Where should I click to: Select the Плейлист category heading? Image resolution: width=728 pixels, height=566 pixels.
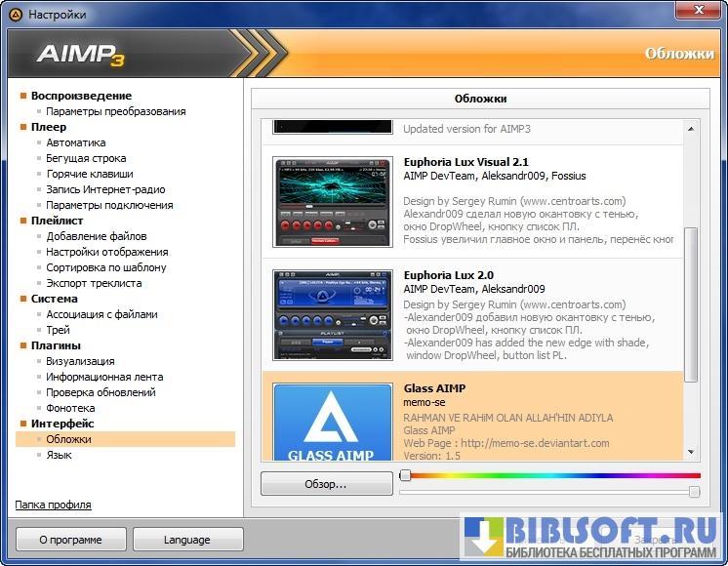57,221
